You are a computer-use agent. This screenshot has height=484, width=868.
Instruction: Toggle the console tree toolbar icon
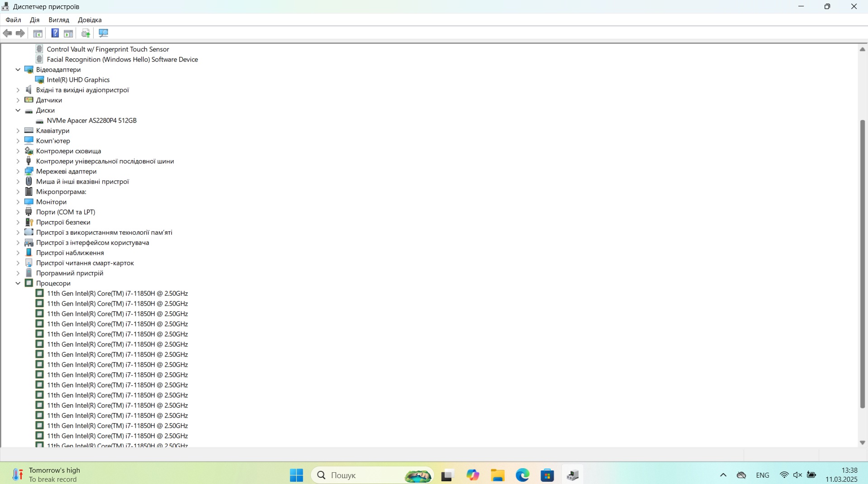38,33
